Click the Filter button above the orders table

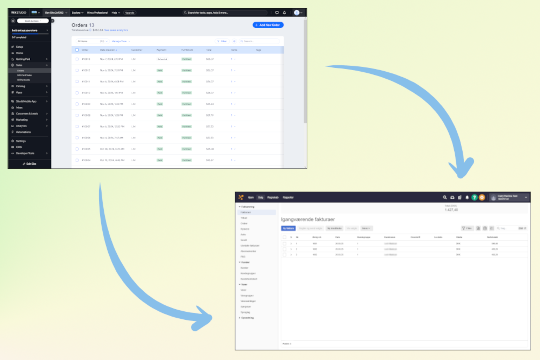pyautogui.click(x=222, y=41)
